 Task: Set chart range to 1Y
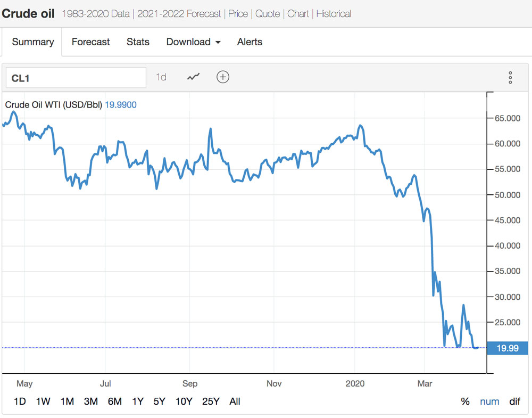[x=138, y=401]
